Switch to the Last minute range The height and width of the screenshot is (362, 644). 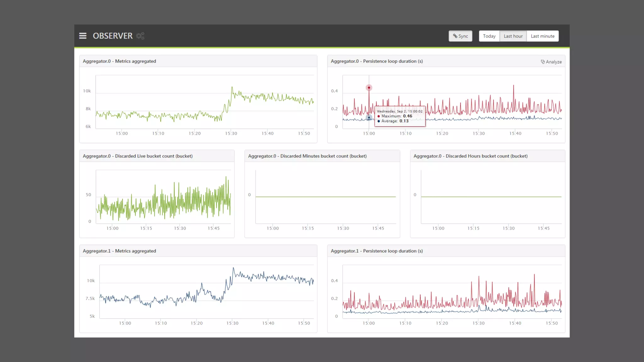click(542, 36)
